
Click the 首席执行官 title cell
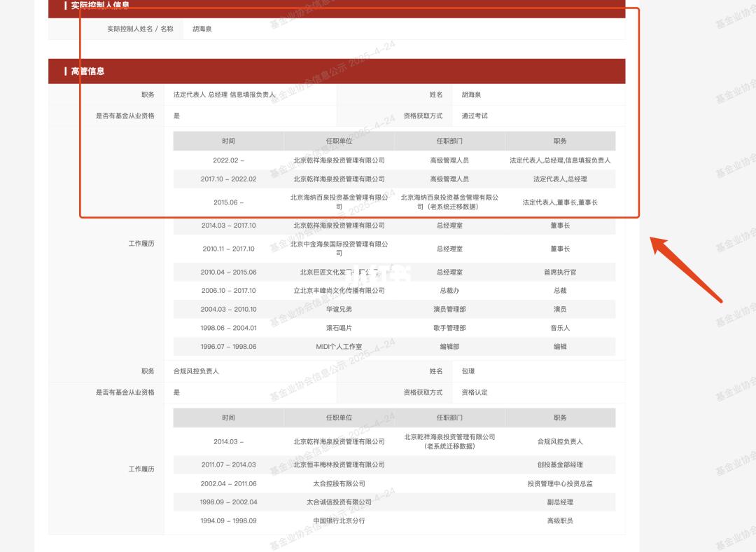[x=560, y=272]
